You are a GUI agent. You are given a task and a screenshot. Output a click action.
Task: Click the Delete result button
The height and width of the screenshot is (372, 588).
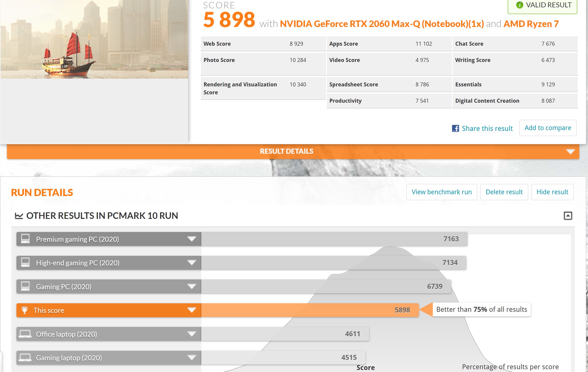504,192
